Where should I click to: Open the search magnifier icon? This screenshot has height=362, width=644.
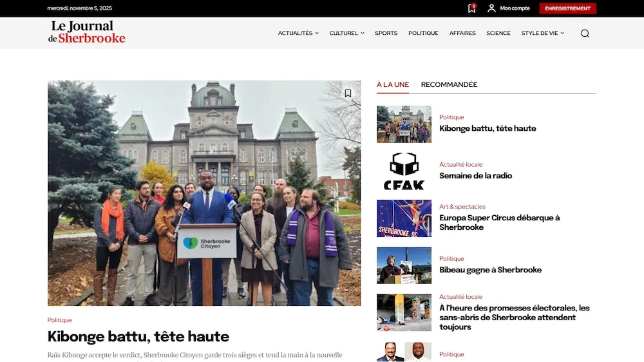[585, 33]
